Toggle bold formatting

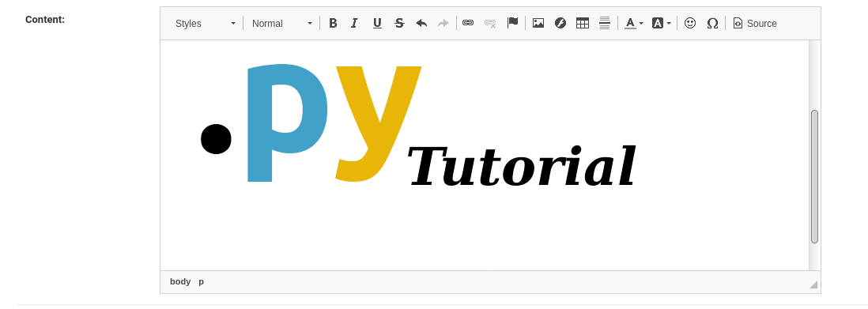coord(333,23)
